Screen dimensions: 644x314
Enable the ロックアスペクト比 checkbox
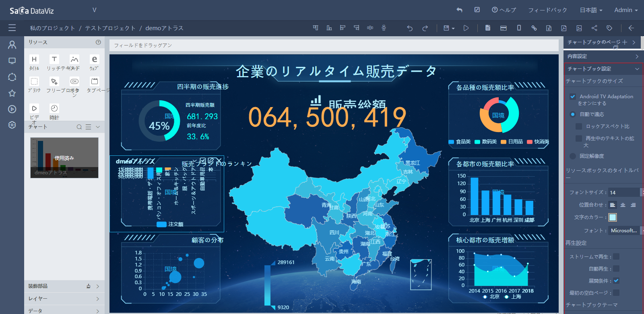(x=579, y=126)
